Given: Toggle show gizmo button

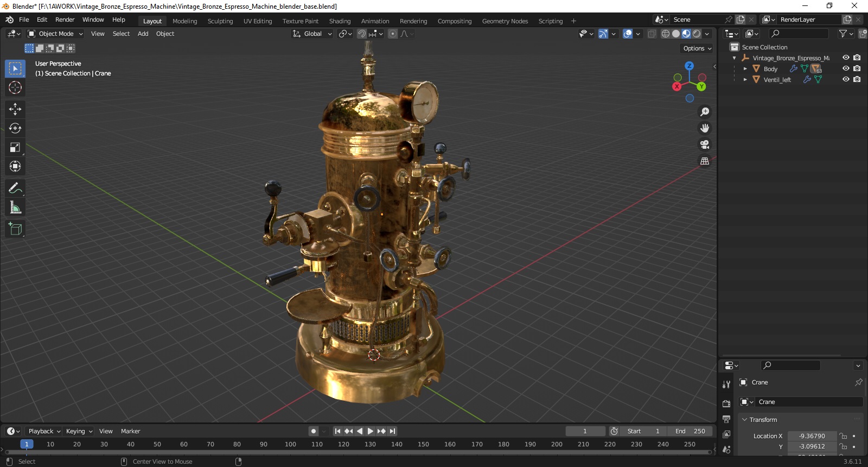Looking at the screenshot, I should coord(603,34).
